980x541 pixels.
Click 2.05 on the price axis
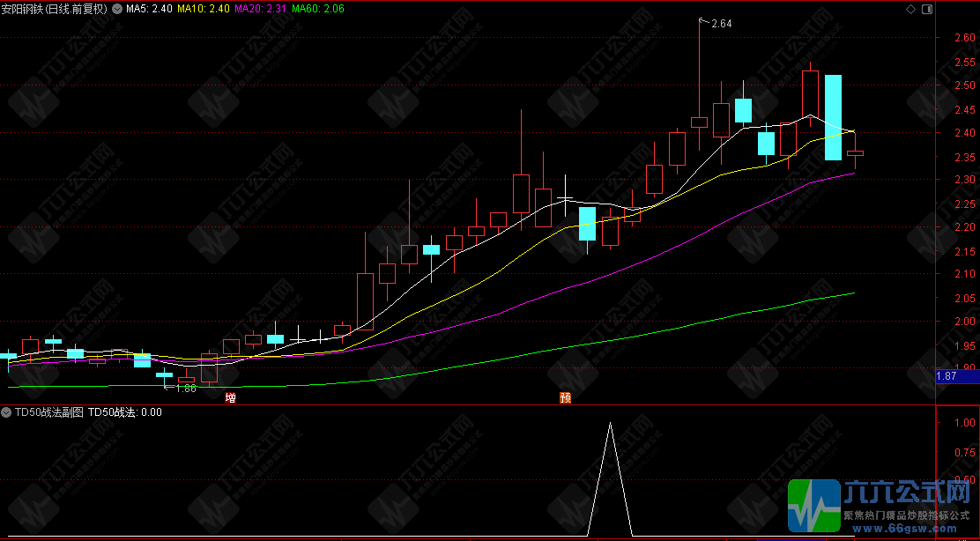coord(965,299)
